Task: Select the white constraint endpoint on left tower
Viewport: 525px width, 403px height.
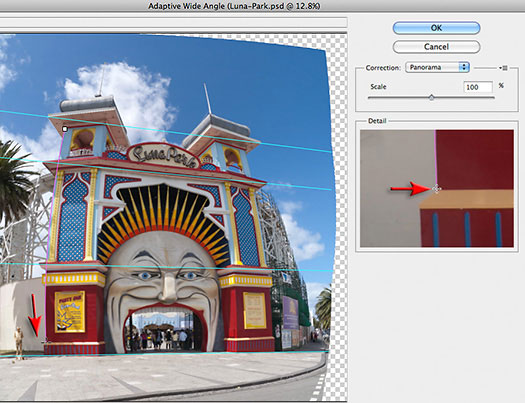Action: pyautogui.click(x=65, y=129)
